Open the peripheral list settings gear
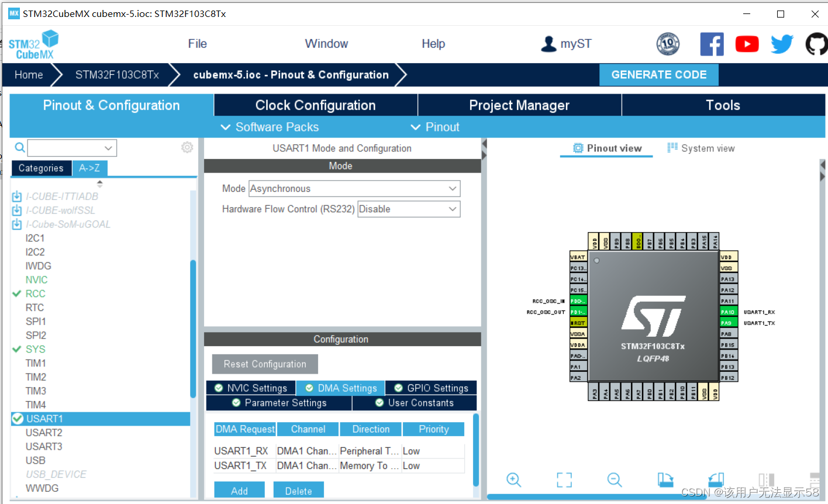The height and width of the screenshot is (504, 828). [187, 147]
